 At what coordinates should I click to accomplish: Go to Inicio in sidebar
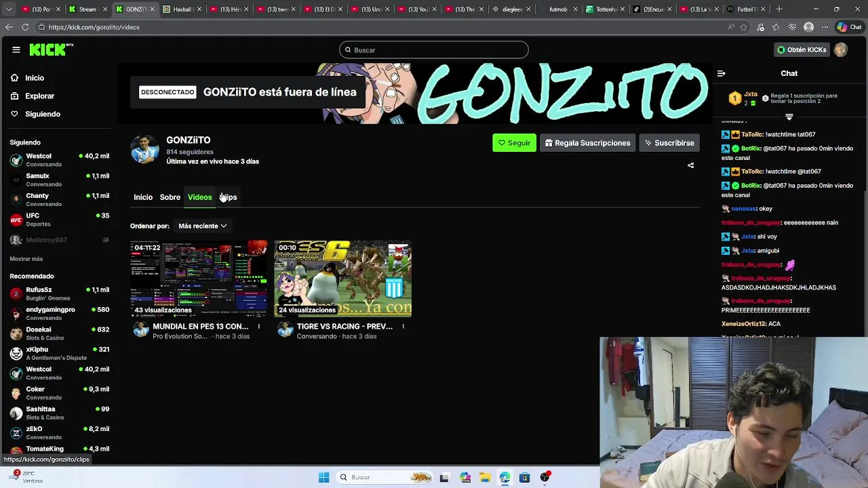tap(35, 78)
